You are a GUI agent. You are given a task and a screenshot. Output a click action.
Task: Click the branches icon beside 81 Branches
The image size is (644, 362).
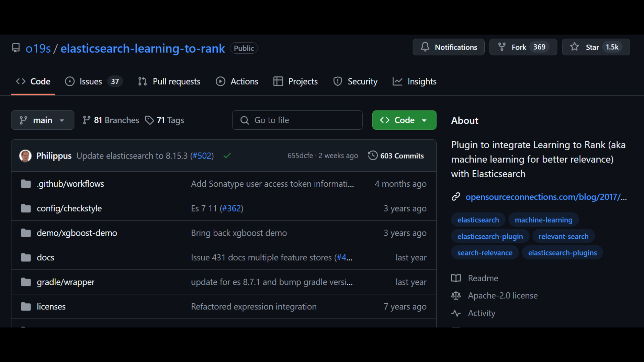tap(87, 120)
